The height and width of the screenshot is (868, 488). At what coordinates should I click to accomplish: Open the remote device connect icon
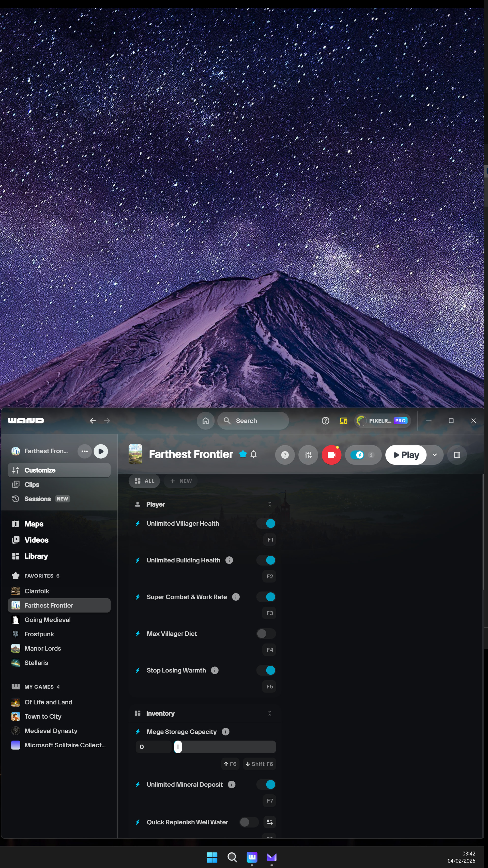[343, 421]
